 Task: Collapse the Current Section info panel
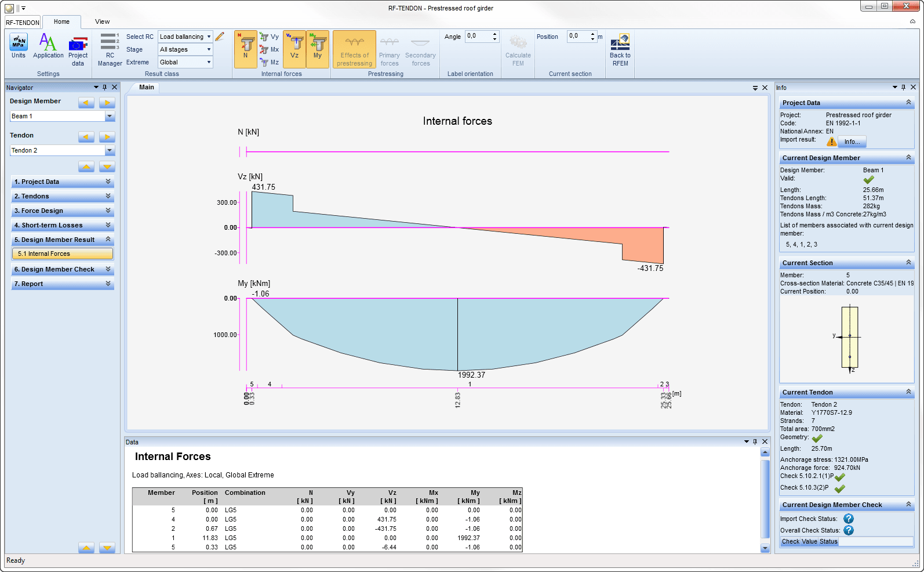tap(908, 263)
